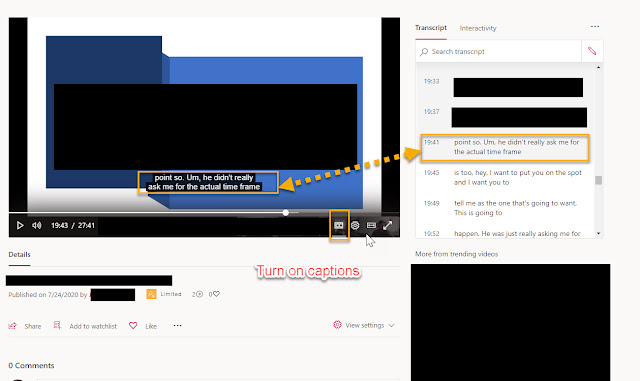The height and width of the screenshot is (381, 640).
Task: Play the video
Action: point(20,225)
